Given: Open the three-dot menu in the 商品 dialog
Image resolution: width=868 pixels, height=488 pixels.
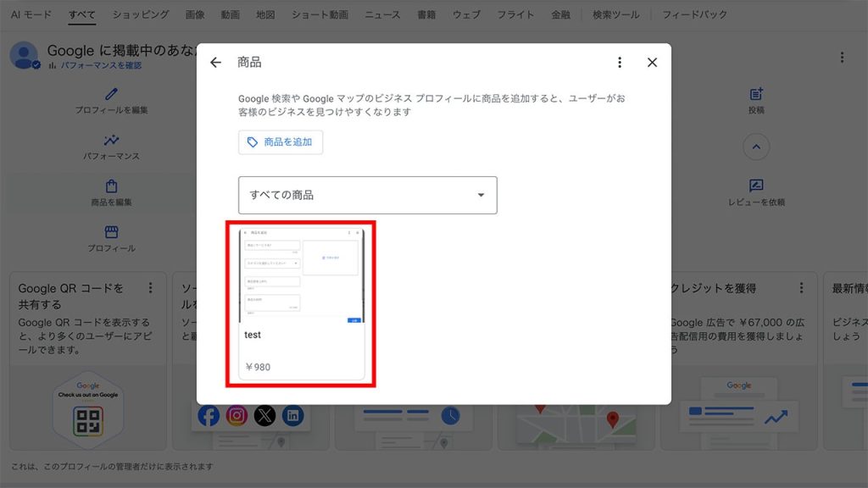Looking at the screenshot, I should tap(620, 62).
